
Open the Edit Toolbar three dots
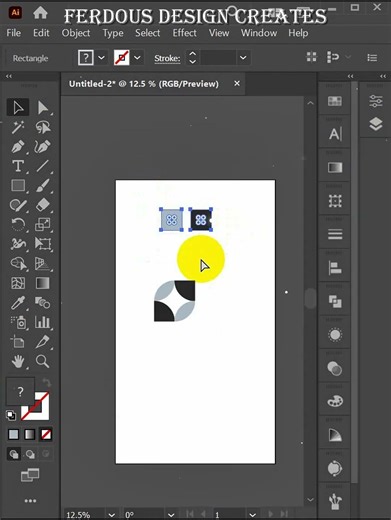click(x=30, y=501)
